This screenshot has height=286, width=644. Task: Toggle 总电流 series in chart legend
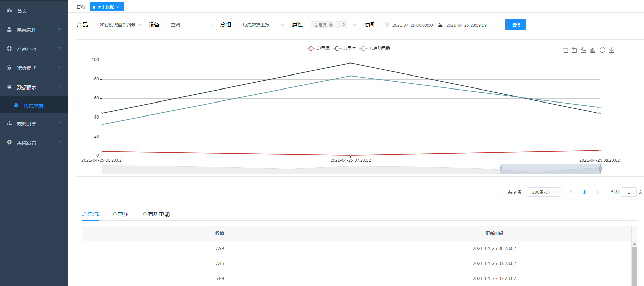318,48
